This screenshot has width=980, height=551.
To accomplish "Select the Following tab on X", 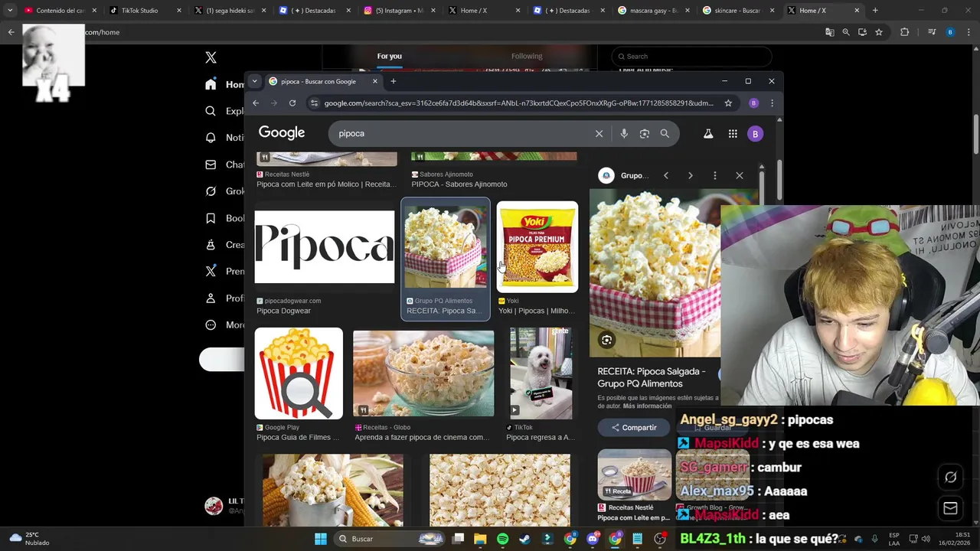I will (527, 56).
